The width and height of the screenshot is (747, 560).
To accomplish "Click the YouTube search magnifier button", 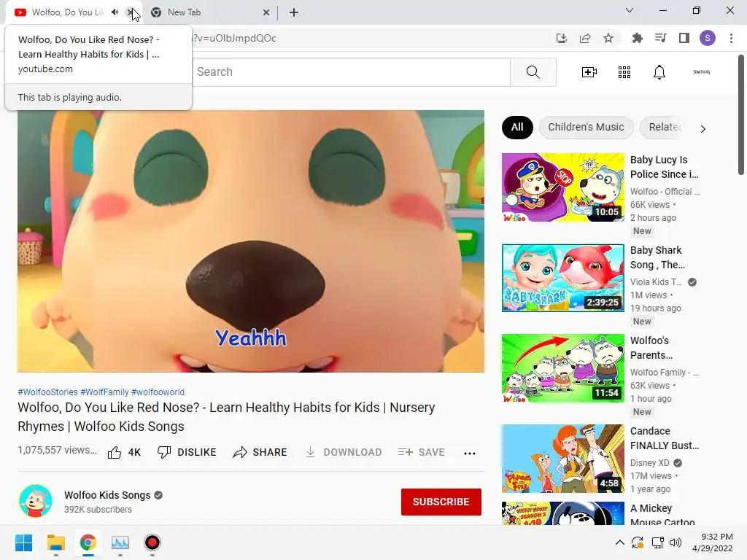I will (x=533, y=72).
